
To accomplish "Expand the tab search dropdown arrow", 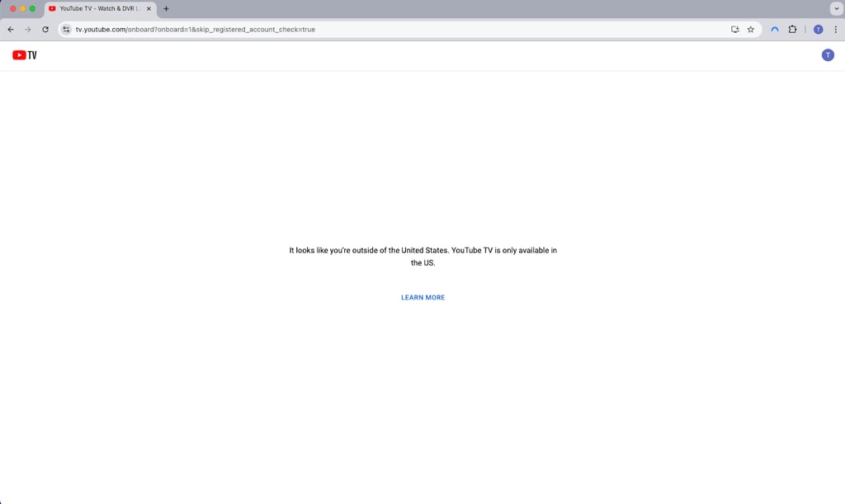I will 837,8.
